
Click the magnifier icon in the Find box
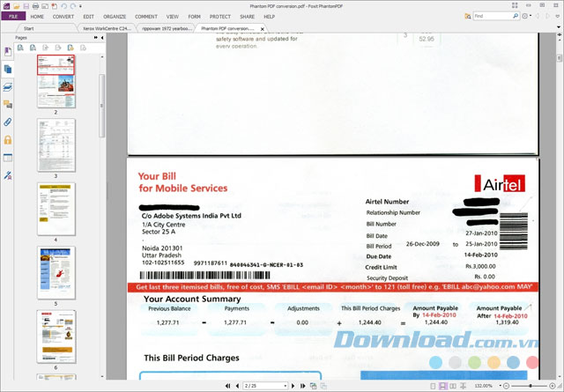pyautogui.click(x=516, y=16)
